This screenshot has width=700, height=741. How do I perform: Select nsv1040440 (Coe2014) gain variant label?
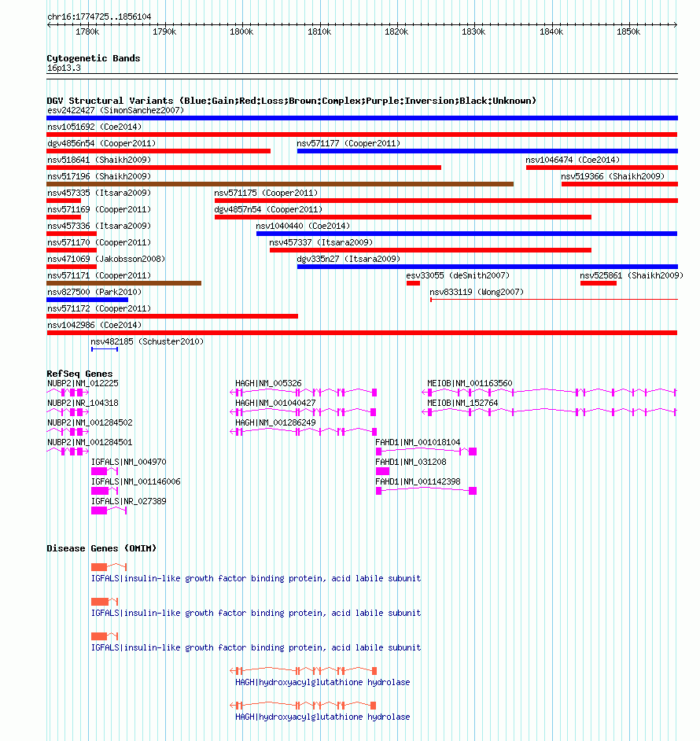pyautogui.click(x=303, y=227)
